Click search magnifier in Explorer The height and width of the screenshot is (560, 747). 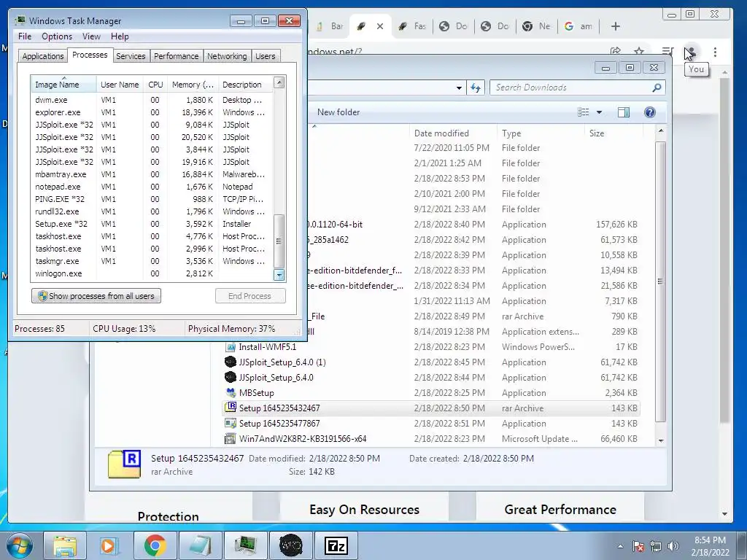tap(657, 87)
